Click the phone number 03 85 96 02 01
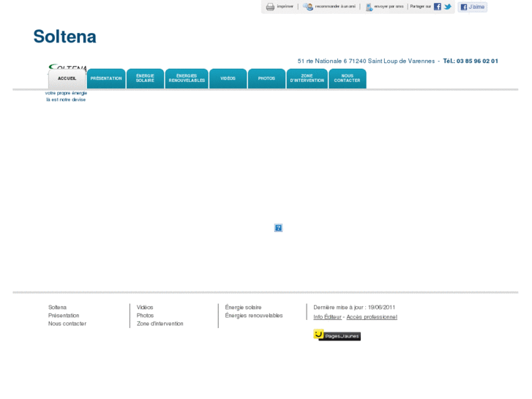 tap(477, 61)
